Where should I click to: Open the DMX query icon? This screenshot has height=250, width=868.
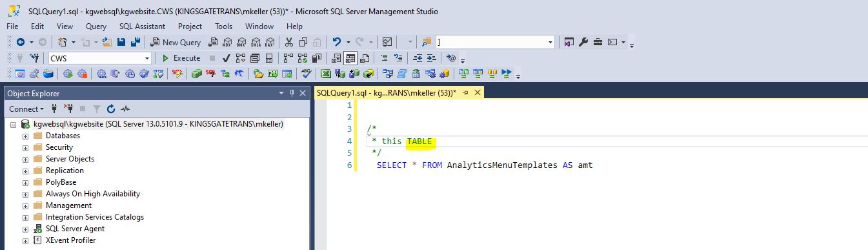tap(241, 42)
